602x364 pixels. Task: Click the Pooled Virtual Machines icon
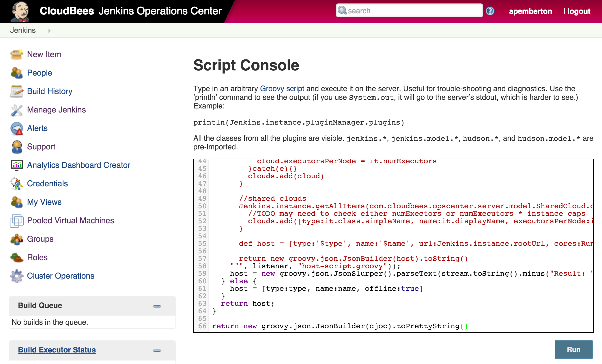16,221
